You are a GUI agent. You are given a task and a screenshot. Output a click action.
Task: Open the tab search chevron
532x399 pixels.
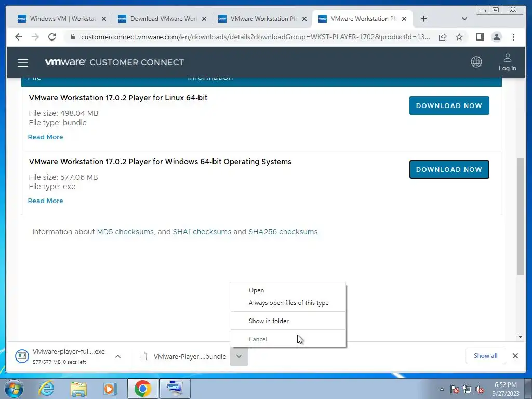(464, 19)
